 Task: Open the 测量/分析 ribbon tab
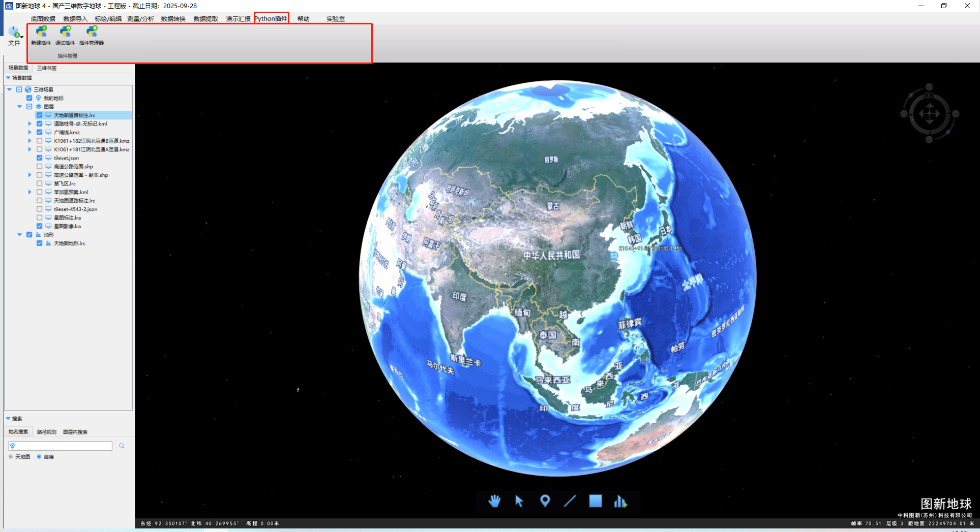[141, 19]
